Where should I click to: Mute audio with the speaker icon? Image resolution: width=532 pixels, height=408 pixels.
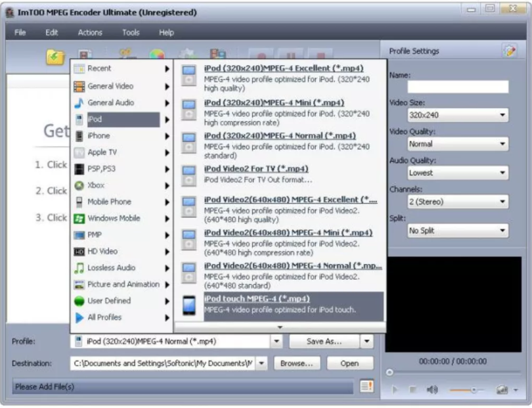coord(432,390)
